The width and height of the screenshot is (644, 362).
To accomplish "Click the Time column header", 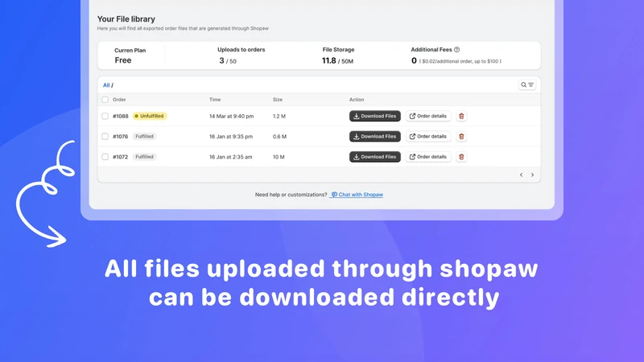I will point(215,100).
